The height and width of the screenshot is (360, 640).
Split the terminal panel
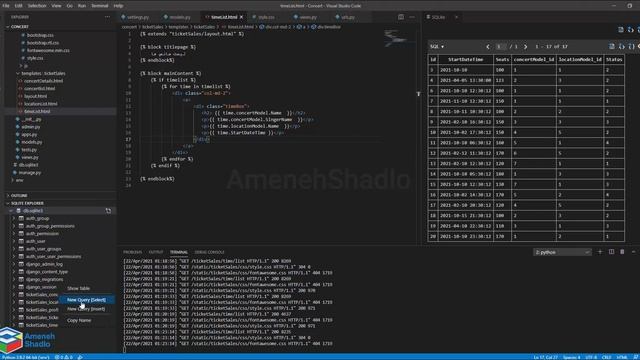pos(611,252)
